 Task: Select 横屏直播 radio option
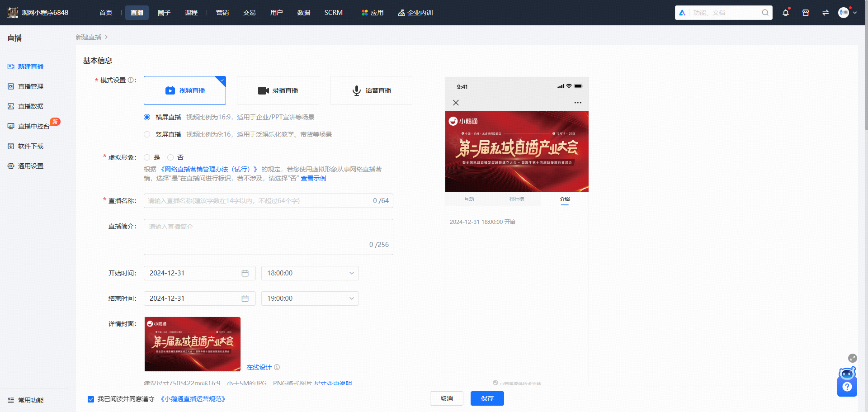pyautogui.click(x=147, y=117)
